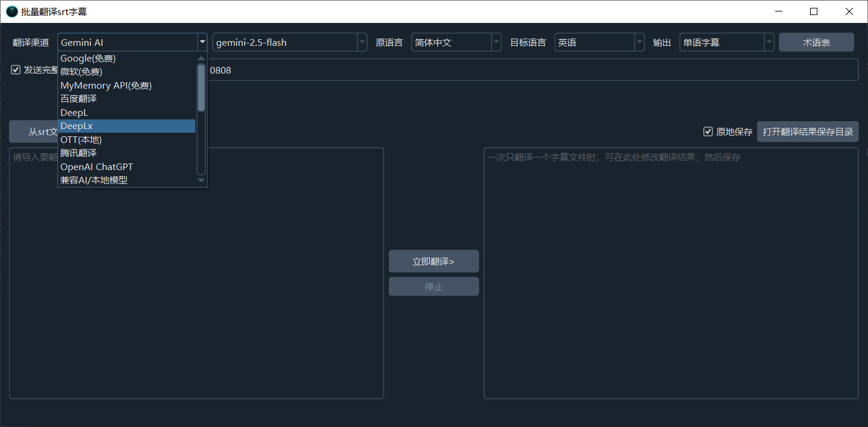
Task: Uncheck the 原地保存 checkbox
Action: tap(708, 131)
